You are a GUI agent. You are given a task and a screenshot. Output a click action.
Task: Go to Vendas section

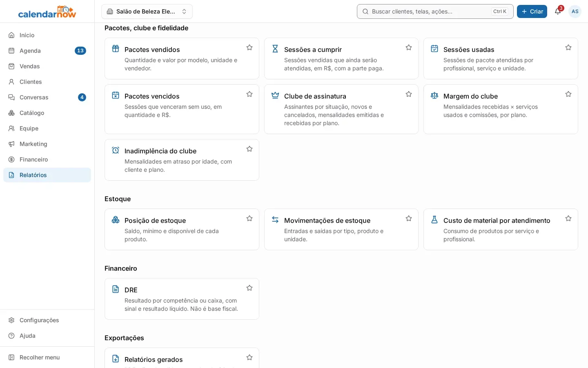tap(47, 66)
